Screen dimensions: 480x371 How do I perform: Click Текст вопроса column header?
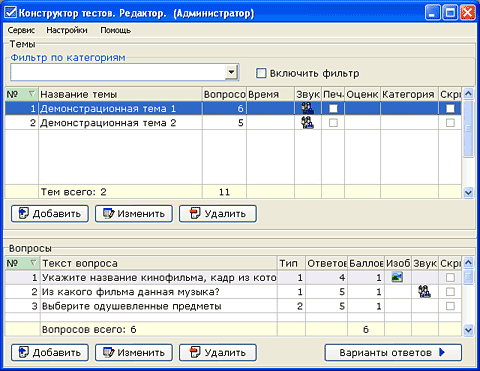(159, 263)
